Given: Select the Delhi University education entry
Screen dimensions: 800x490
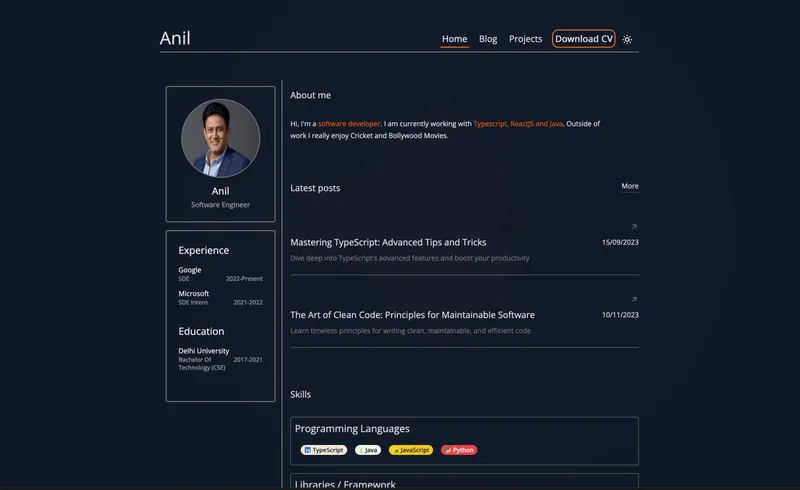Looking at the screenshot, I should [204, 351].
